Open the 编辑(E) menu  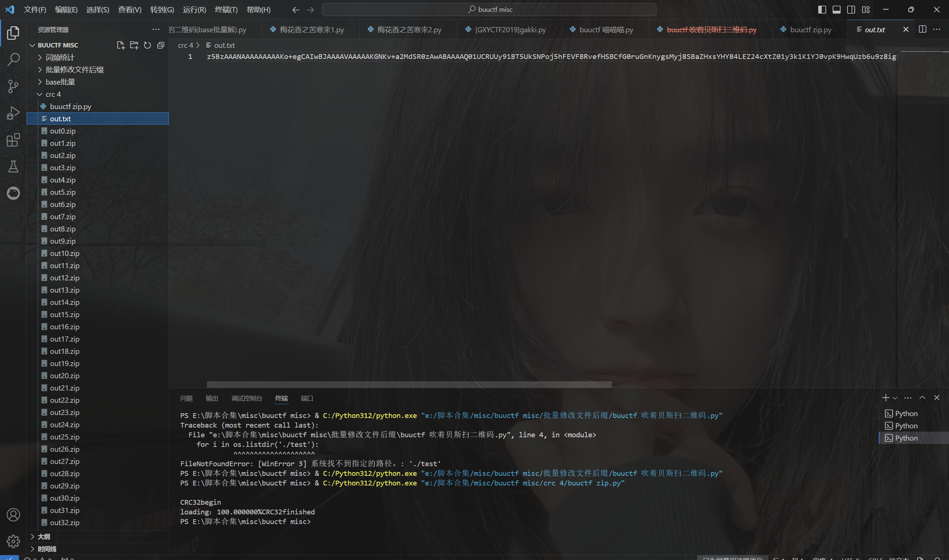coord(66,10)
